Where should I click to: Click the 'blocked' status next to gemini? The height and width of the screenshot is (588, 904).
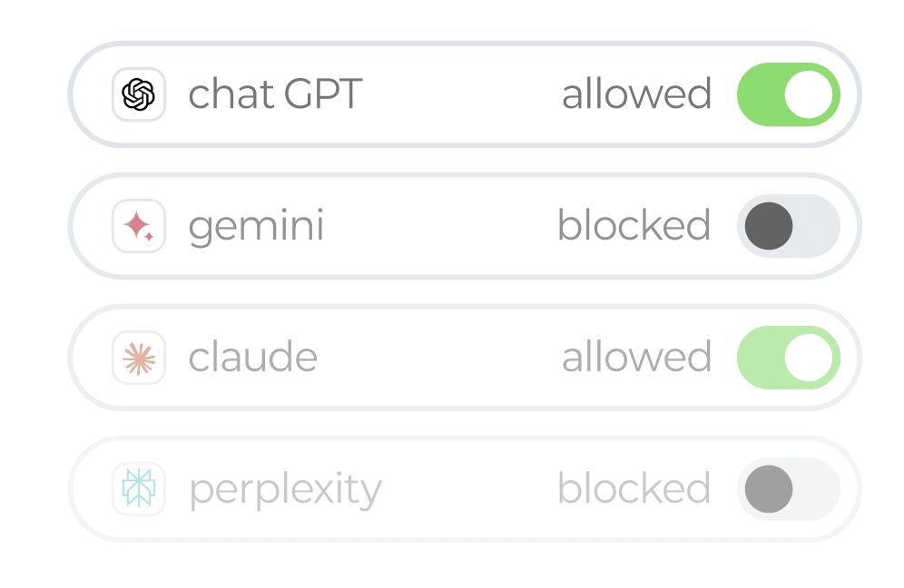(x=635, y=225)
